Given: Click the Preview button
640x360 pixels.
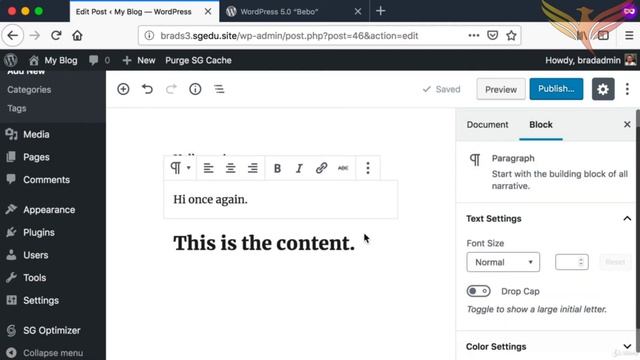Looking at the screenshot, I should tap(501, 89).
